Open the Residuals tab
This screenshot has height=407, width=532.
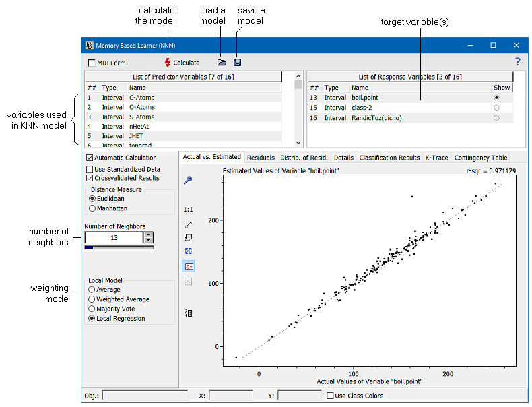tap(261, 158)
